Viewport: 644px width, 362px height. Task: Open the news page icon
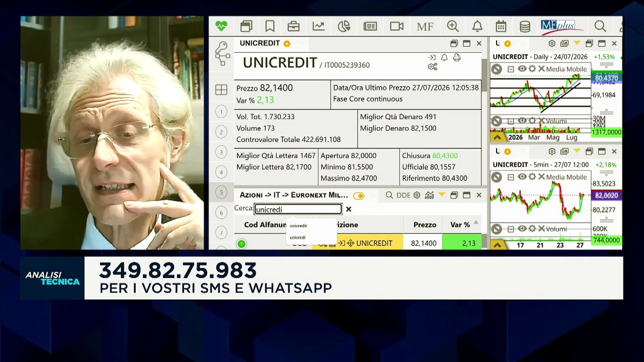point(370,26)
